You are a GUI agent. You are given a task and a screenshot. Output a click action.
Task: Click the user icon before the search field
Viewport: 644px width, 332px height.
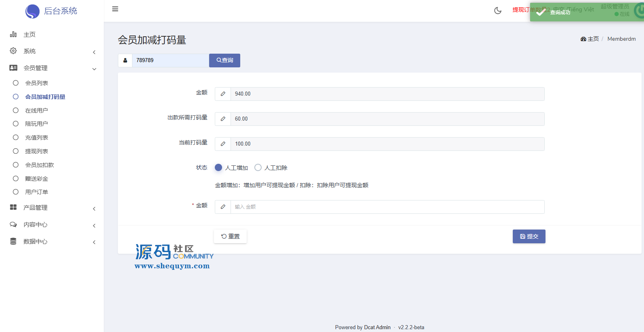point(125,61)
